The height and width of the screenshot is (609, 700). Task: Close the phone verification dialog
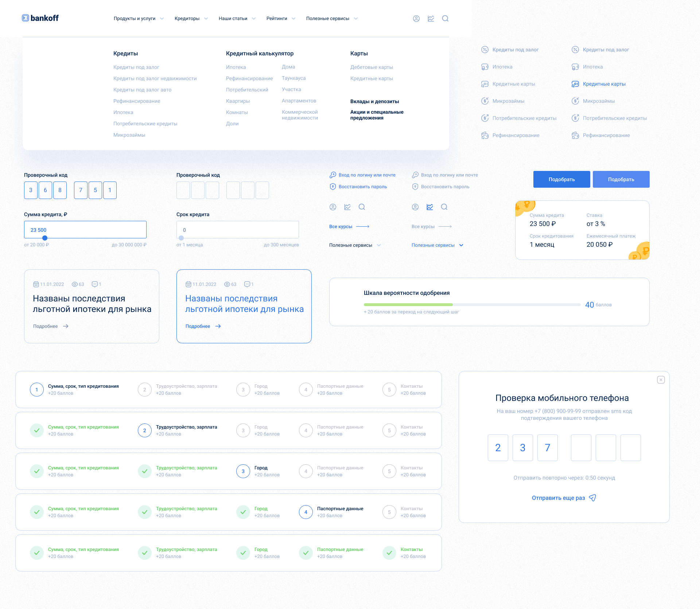[661, 380]
